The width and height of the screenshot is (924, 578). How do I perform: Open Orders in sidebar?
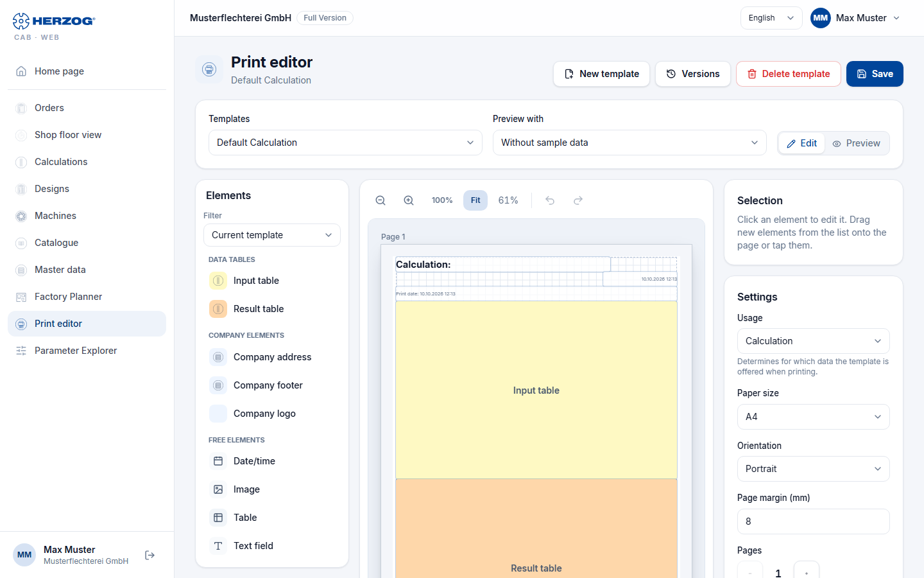(87, 108)
